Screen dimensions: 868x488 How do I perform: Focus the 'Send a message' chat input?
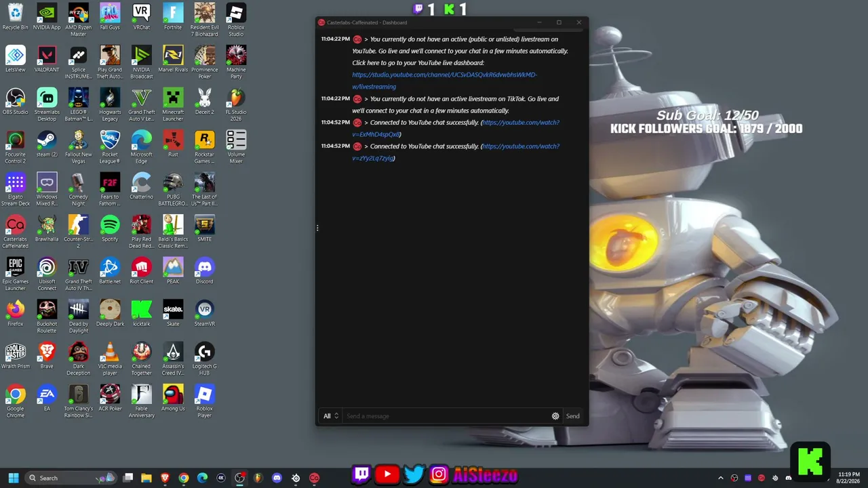446,416
